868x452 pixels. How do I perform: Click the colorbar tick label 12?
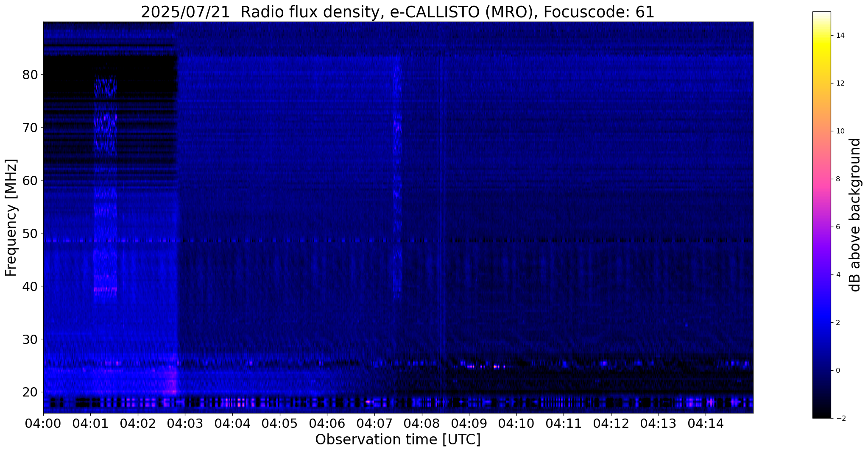pyautogui.click(x=839, y=83)
